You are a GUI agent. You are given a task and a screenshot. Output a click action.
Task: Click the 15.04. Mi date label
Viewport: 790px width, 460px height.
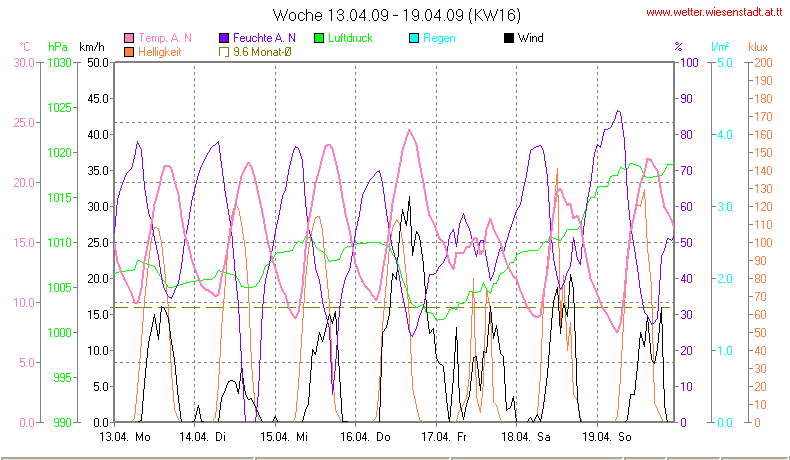point(284,437)
